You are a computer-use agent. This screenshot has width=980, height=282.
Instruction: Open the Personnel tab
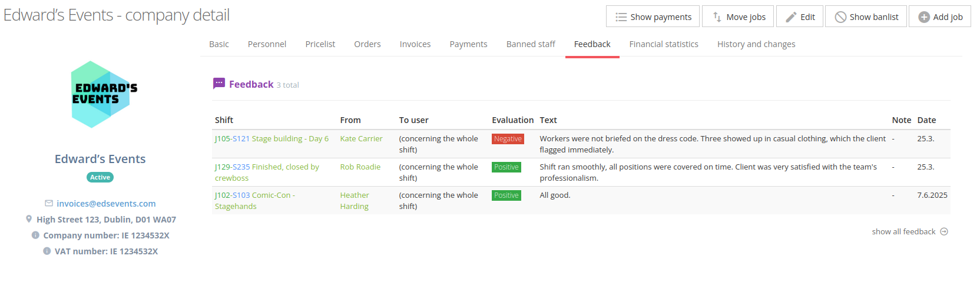click(x=267, y=44)
